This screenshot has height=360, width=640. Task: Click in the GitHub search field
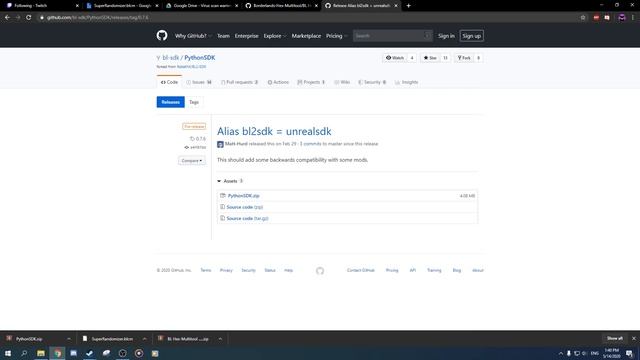pos(392,36)
